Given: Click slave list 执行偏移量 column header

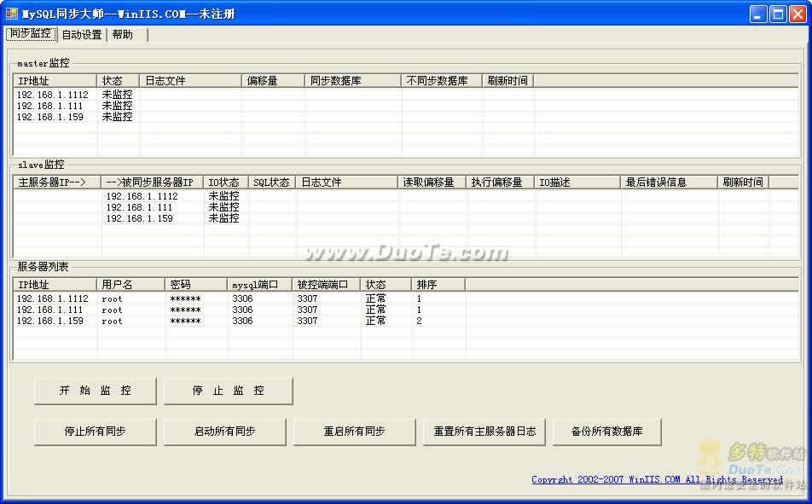Looking at the screenshot, I should click(x=500, y=182).
